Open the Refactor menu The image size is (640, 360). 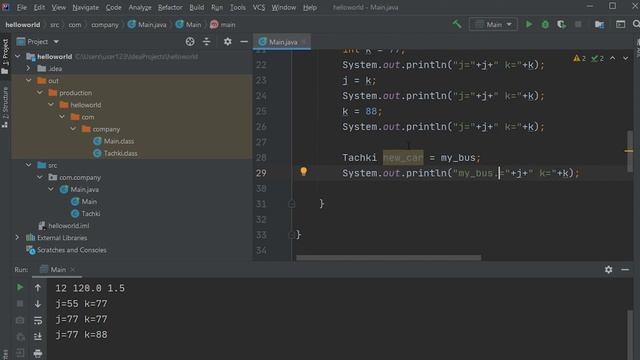click(170, 7)
